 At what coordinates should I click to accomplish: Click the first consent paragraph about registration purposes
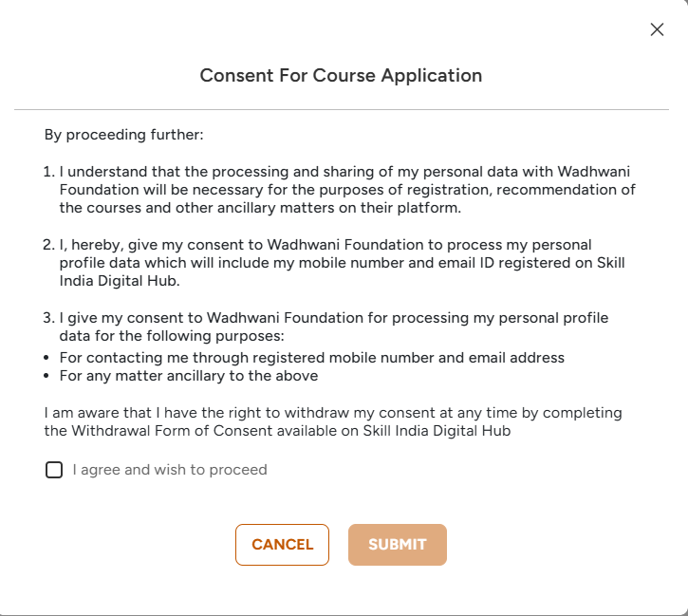[346, 190]
